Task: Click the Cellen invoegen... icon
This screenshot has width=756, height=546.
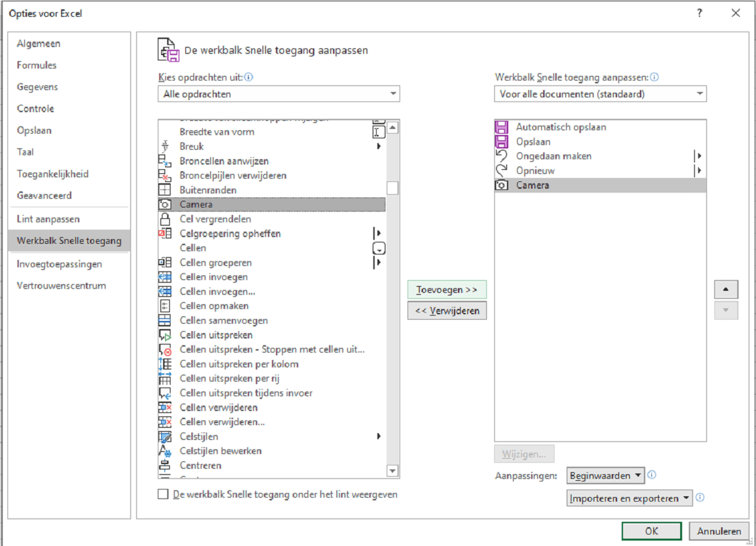Action: [x=165, y=291]
